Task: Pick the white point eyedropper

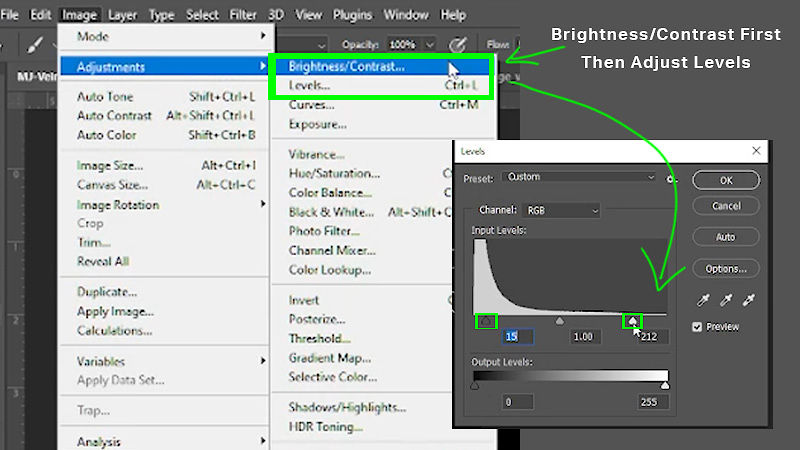Action: 748,300
